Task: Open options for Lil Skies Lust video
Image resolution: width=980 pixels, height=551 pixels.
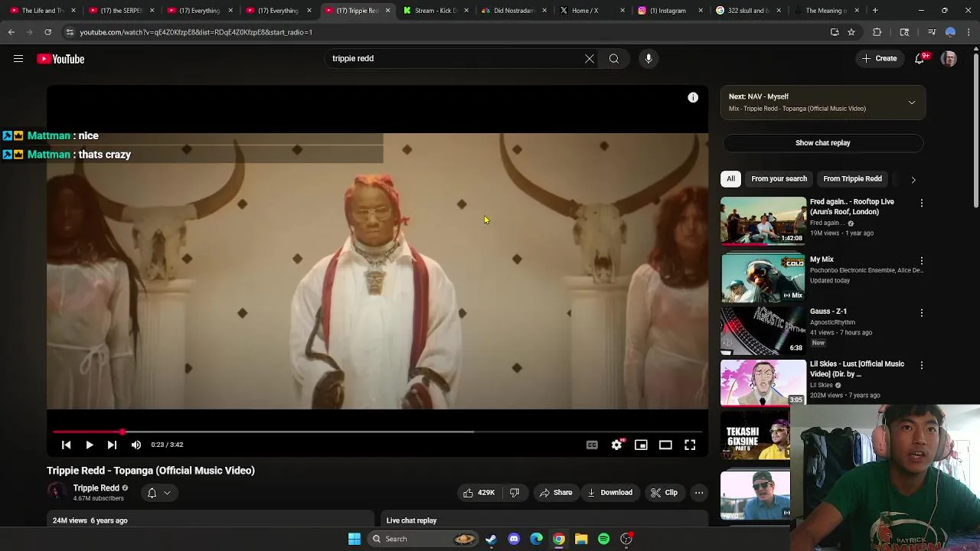Action: point(922,366)
